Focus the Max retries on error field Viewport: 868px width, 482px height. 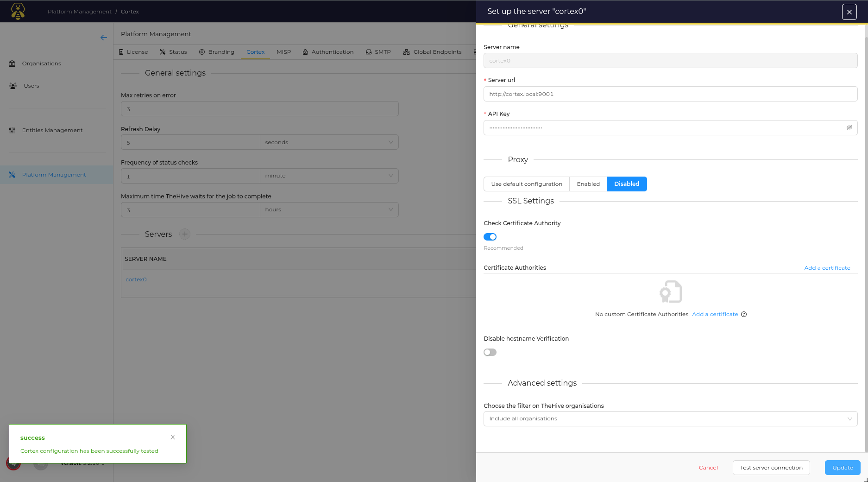tap(259, 109)
